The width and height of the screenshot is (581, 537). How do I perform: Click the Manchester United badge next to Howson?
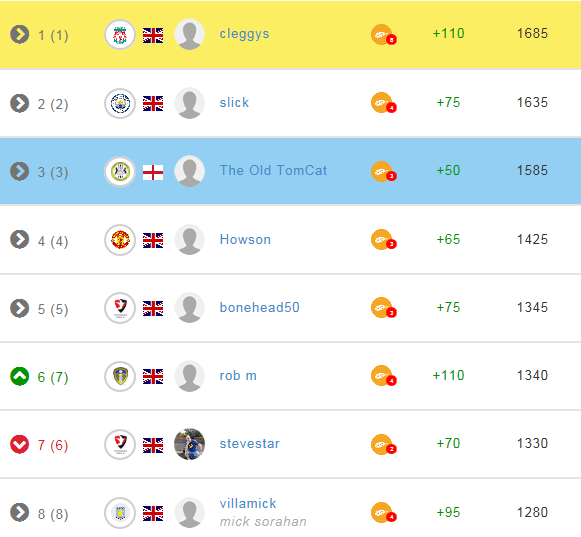point(120,240)
